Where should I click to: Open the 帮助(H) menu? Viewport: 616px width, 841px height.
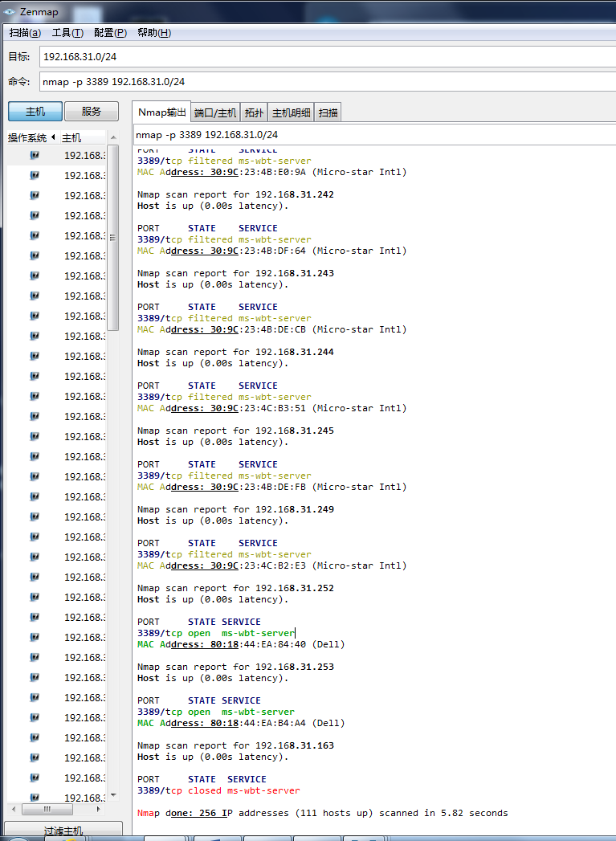pos(154,33)
